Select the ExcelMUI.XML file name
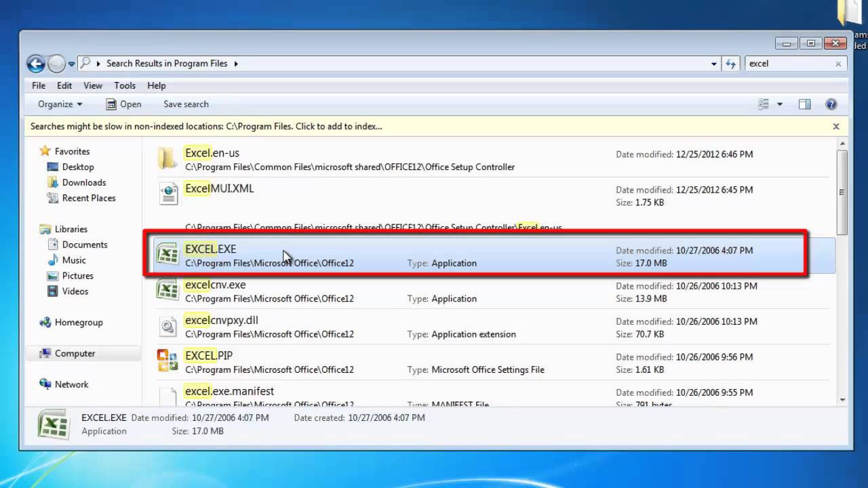 219,188
